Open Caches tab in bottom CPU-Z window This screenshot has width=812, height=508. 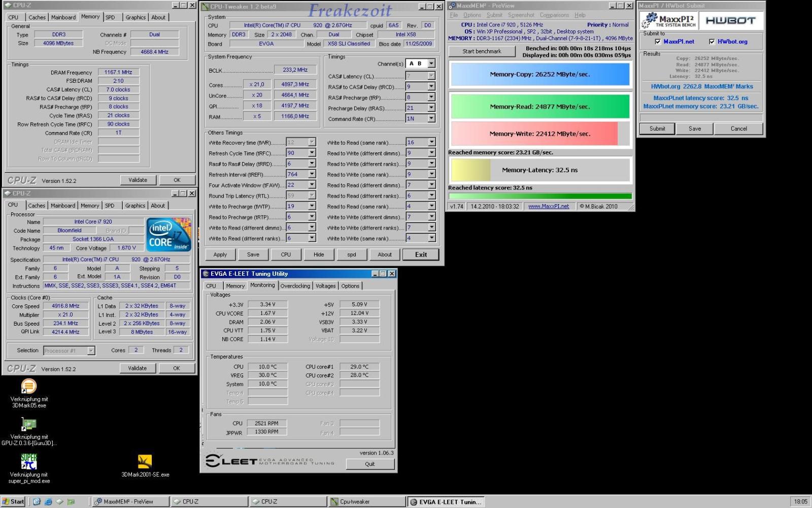(x=37, y=206)
